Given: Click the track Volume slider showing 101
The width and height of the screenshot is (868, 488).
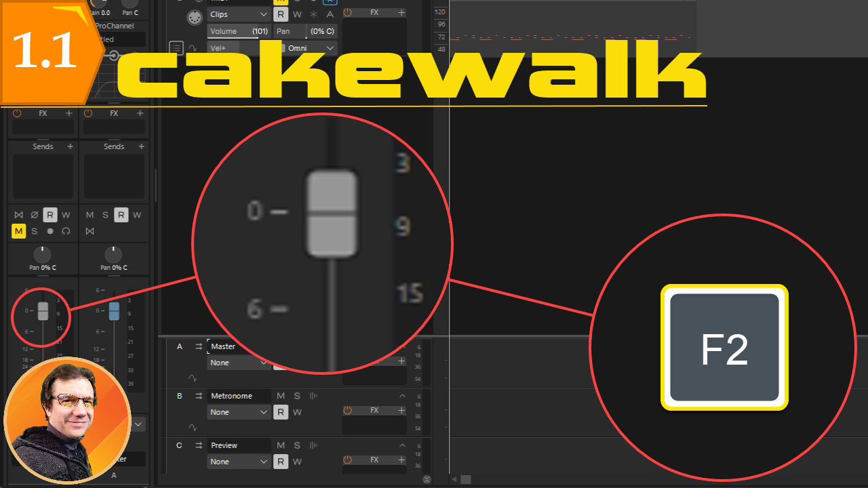Looking at the screenshot, I should (239, 31).
